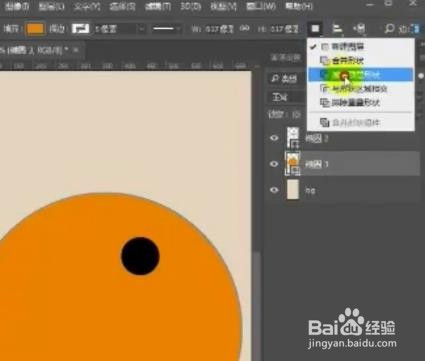Open the Select (S) menu
This screenshot has width=425, height=361.
point(122,6)
